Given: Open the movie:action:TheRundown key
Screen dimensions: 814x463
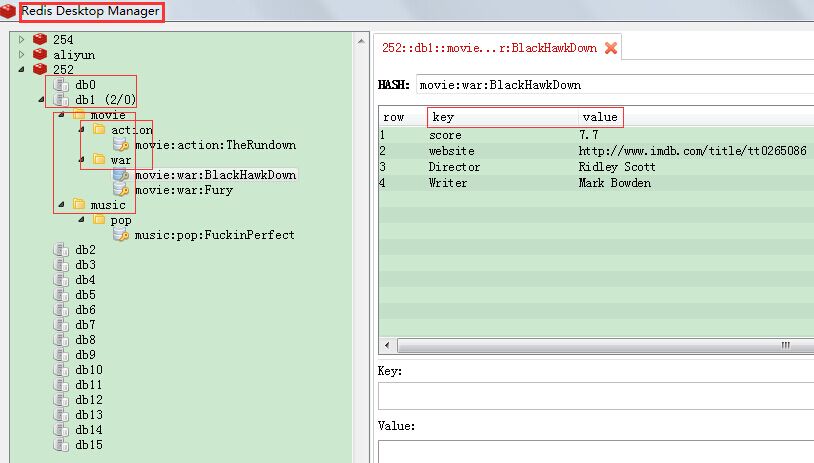Looking at the screenshot, I should 215,145.
